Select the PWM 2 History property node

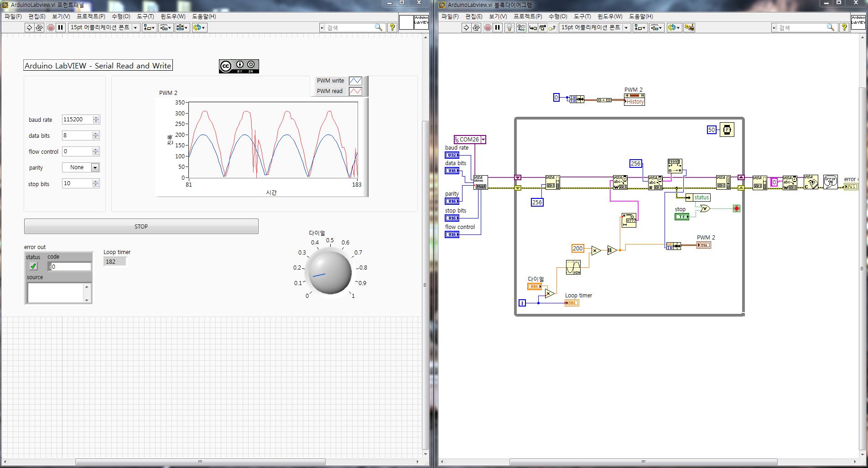[x=634, y=99]
